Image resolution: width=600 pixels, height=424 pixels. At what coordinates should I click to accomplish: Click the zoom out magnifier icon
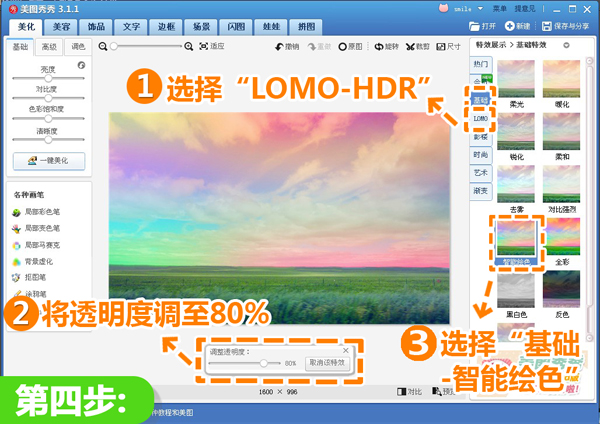(103, 46)
